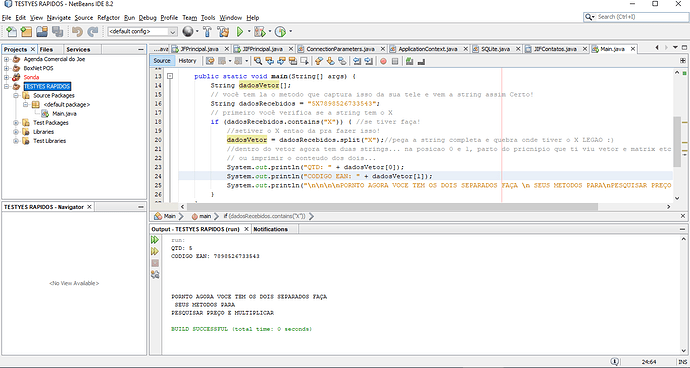The height and width of the screenshot is (368, 690).
Task: Expand Agenda Comercial do Joe project
Action: coord(7,59)
